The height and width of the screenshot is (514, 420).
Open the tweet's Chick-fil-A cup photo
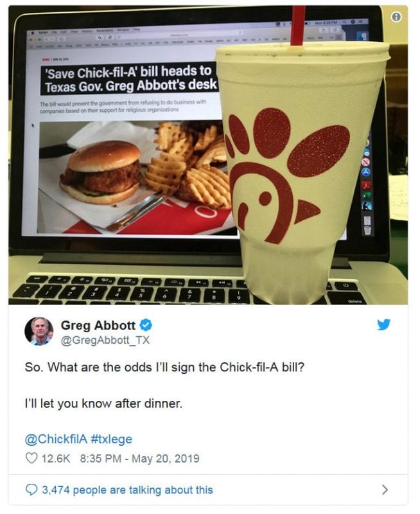point(208,155)
